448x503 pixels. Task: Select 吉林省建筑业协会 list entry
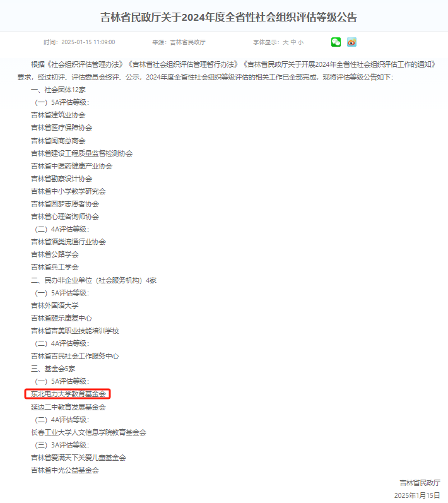[x=58, y=115]
